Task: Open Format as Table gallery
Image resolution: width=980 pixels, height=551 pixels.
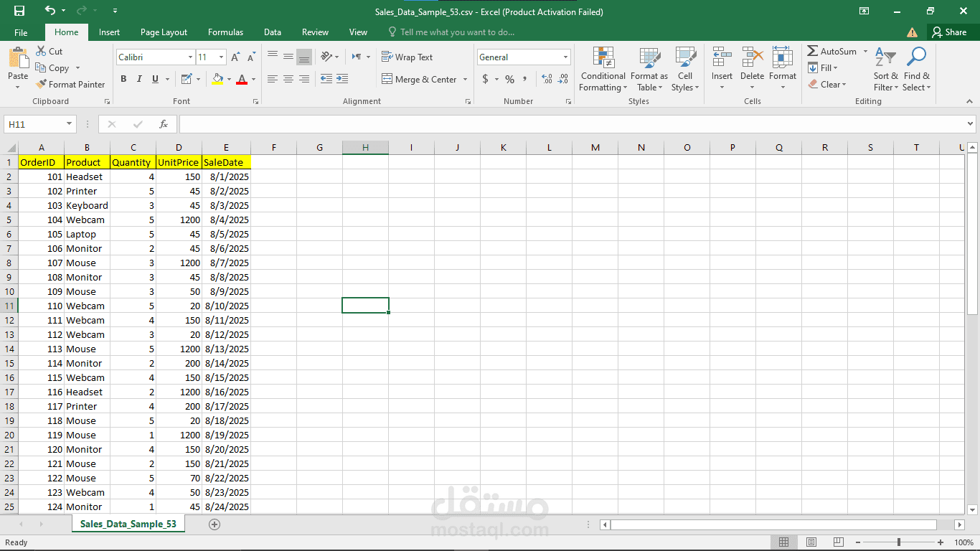Action: coord(649,70)
